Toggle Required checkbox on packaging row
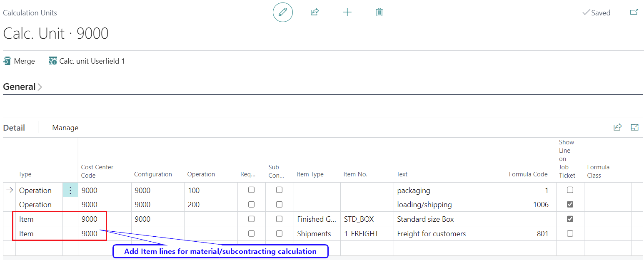The height and width of the screenshot is (260, 644). [251, 190]
